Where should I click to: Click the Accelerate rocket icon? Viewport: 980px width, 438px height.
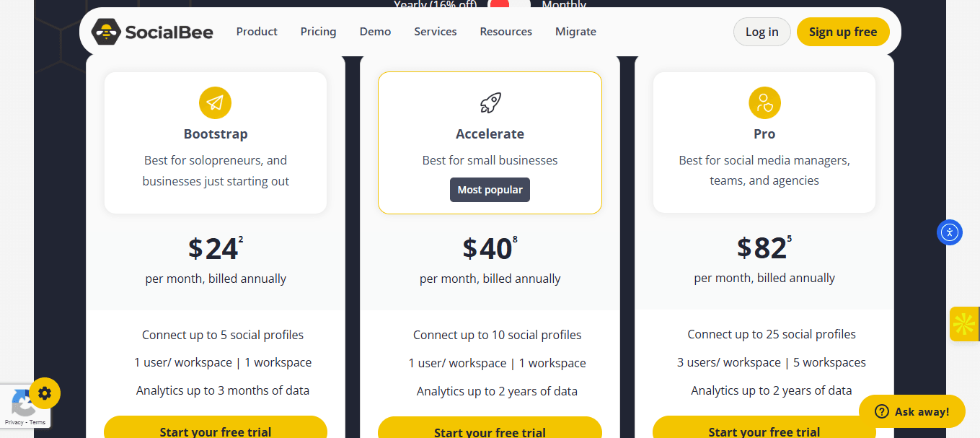pos(490,102)
